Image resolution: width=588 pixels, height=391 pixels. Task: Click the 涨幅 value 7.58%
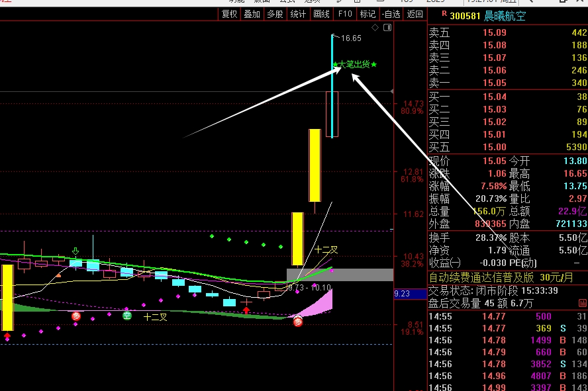coord(493,186)
